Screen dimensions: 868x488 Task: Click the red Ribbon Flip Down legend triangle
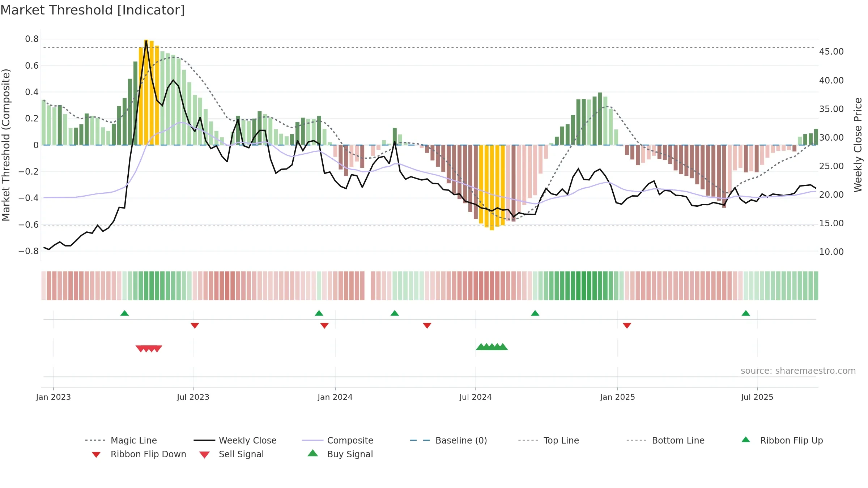[96, 455]
